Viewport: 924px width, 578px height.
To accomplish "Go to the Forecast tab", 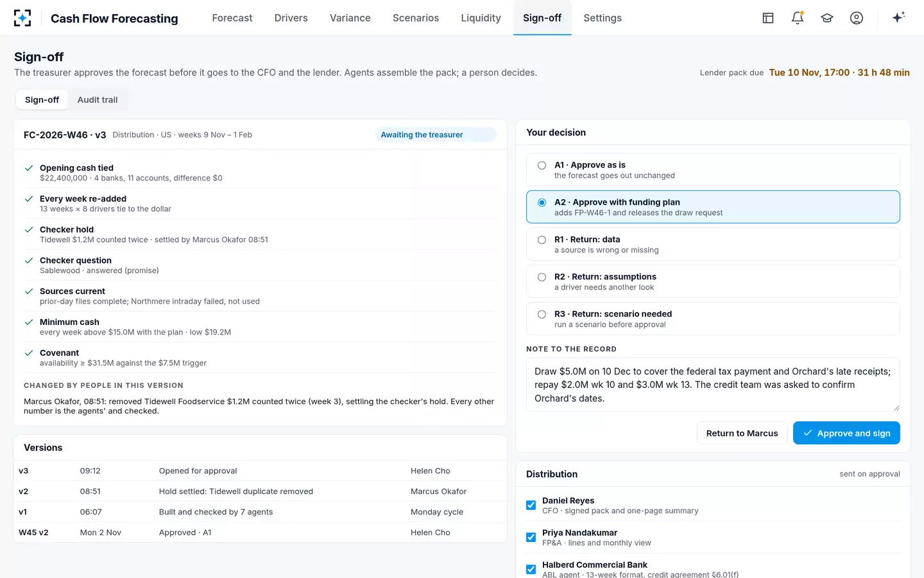I will pyautogui.click(x=232, y=18).
